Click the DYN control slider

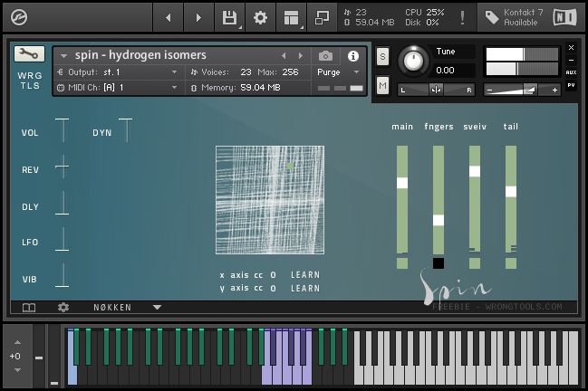[126, 130]
